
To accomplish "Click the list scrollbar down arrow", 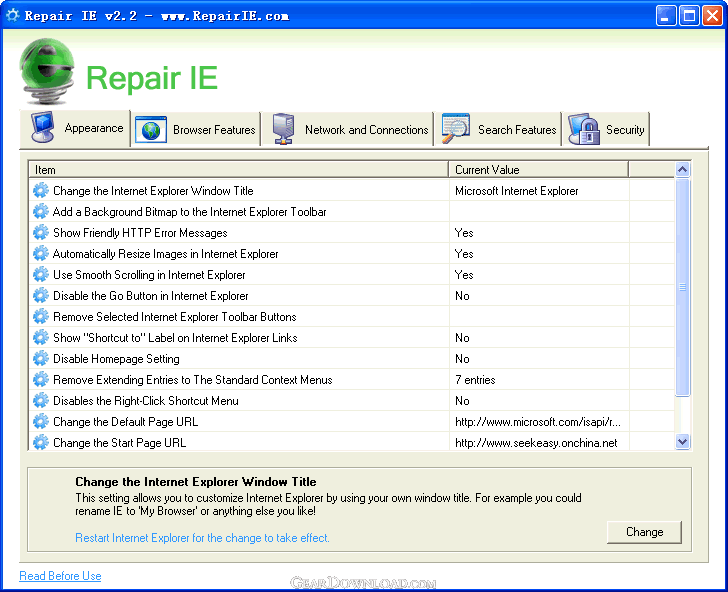I will pyautogui.click(x=682, y=442).
